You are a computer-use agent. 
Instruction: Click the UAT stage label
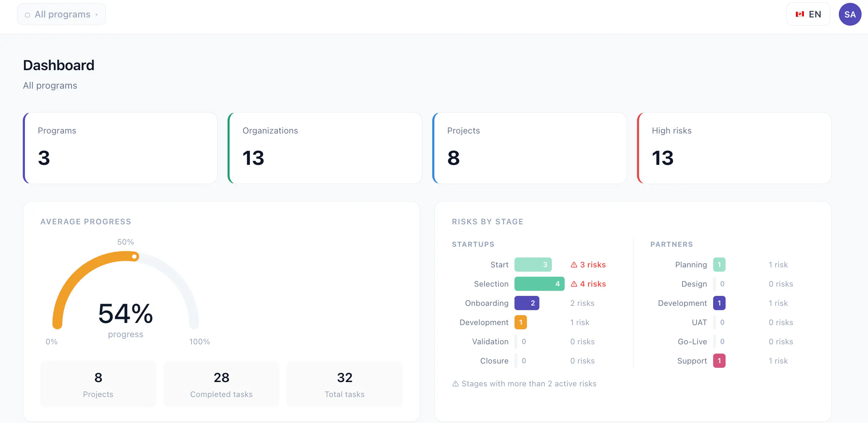[699, 322]
